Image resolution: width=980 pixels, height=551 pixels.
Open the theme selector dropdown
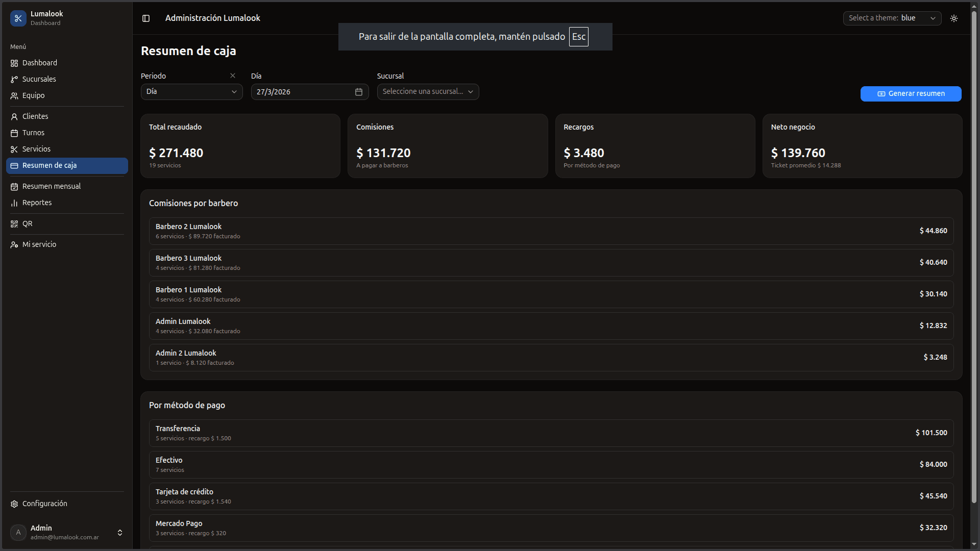click(x=892, y=18)
